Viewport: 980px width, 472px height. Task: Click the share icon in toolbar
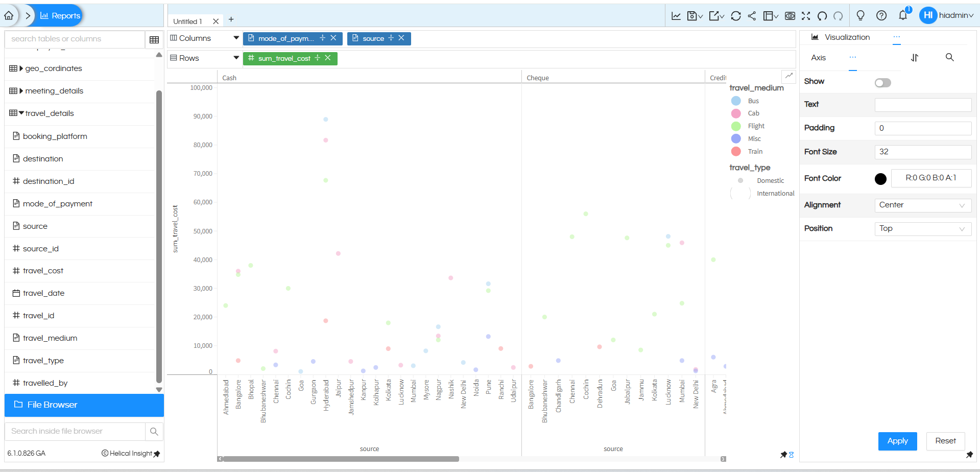point(752,16)
